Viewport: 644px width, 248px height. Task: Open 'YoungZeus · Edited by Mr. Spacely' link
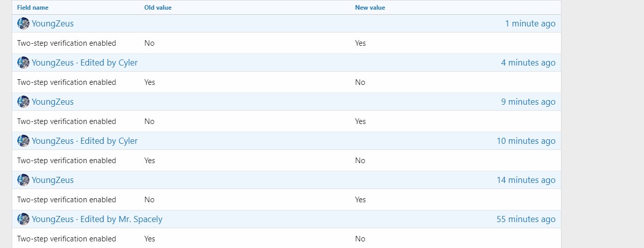97,219
